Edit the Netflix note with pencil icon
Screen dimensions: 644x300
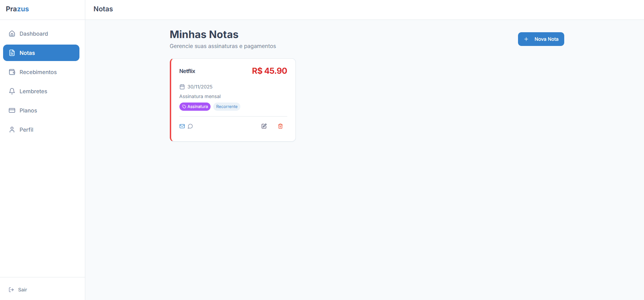click(264, 126)
